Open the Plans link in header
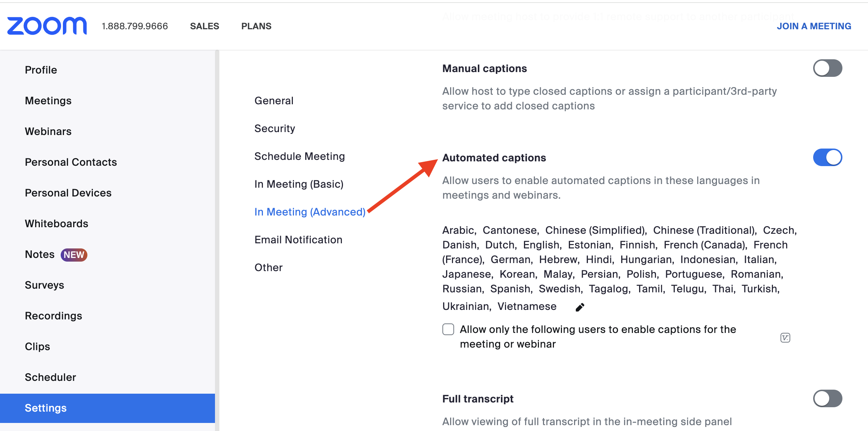 pos(256,26)
